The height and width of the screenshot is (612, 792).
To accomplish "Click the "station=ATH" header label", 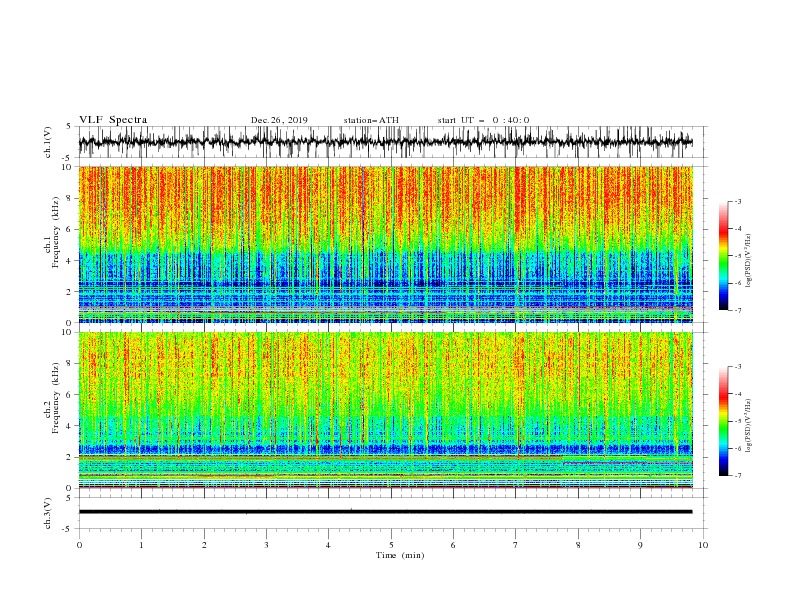I will click(371, 120).
